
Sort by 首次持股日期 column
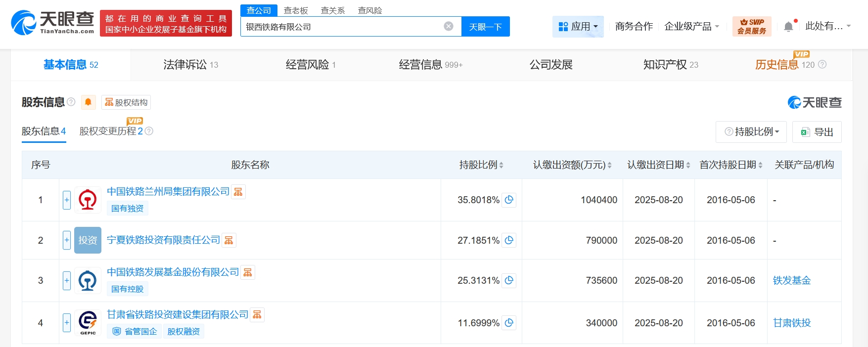(760, 165)
